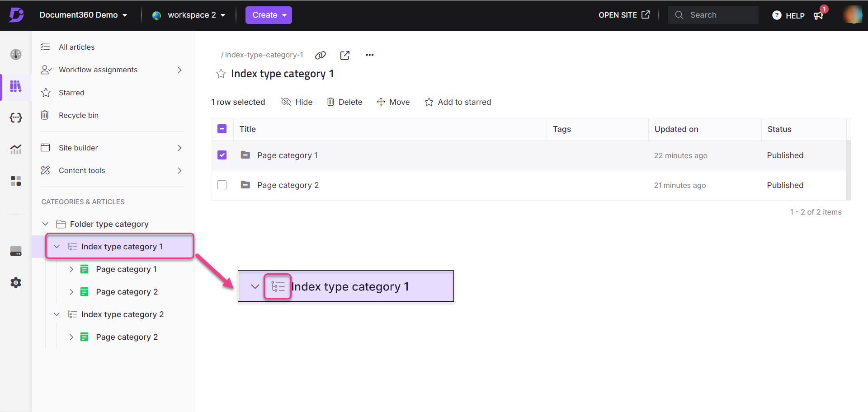Click the HELP button label
Screen dimensions: 868x412
795,16
